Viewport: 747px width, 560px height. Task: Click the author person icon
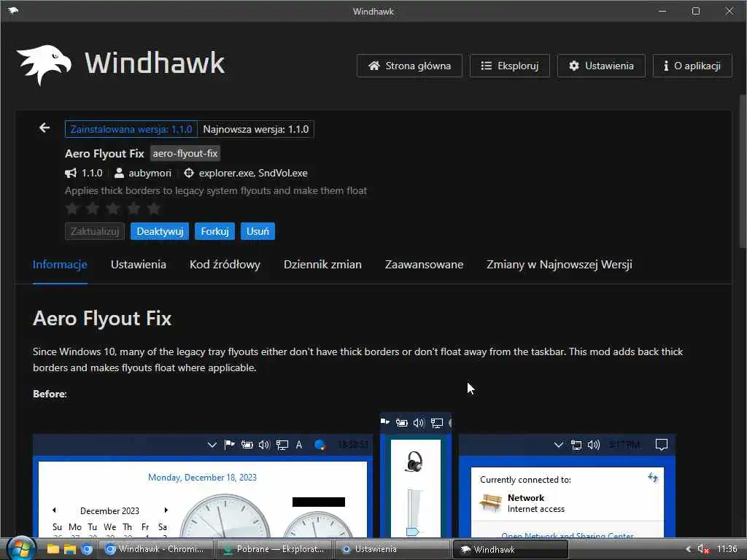119,173
